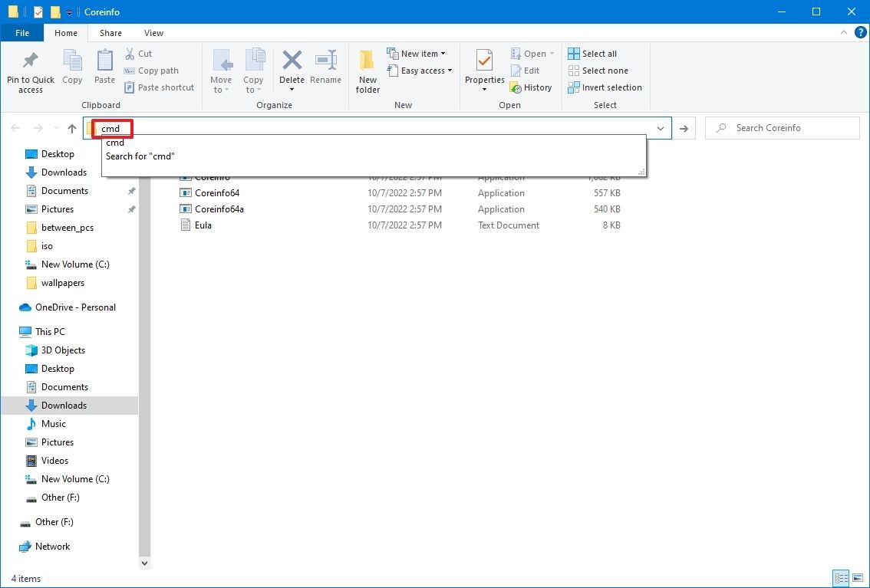Click the Up one level arrow
Screen dimensions: 870x588
pos(72,129)
